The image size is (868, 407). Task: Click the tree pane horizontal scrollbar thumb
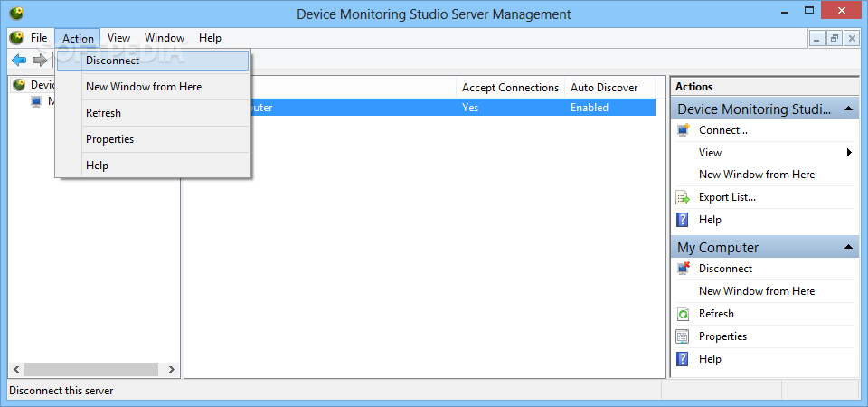[x=91, y=369]
